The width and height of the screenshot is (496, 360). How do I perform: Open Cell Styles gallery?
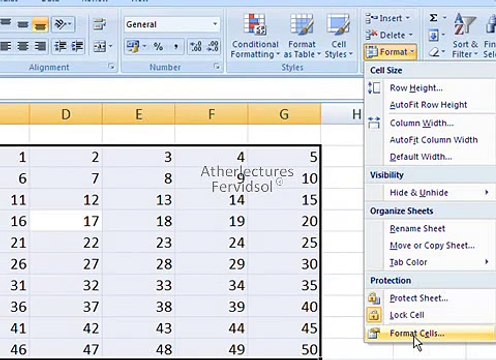click(338, 36)
